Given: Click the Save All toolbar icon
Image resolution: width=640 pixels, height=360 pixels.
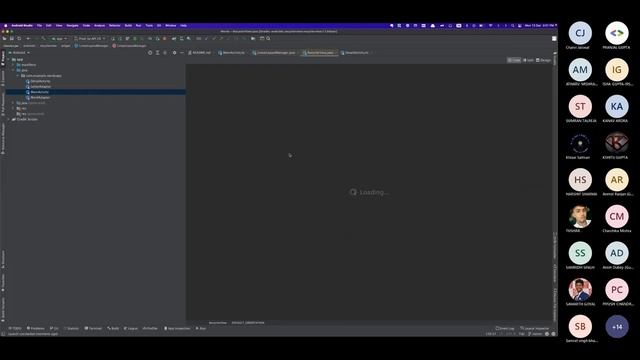Looking at the screenshot, I should coord(12,38).
